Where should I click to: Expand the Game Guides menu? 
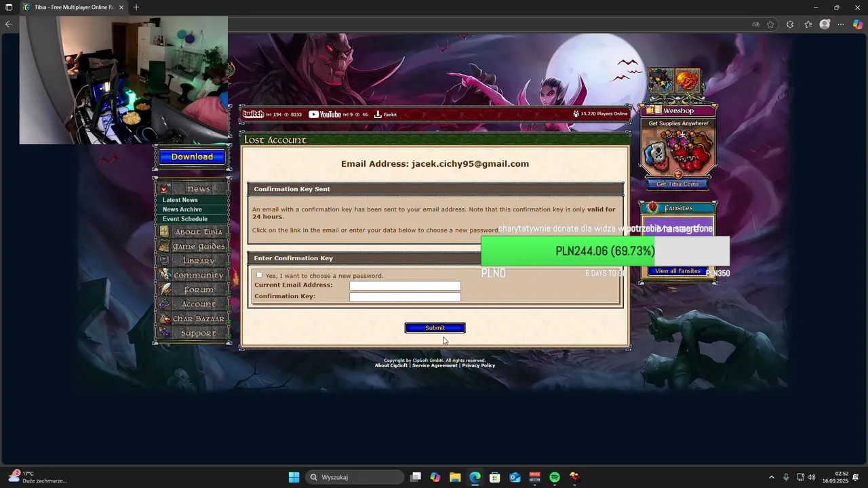pos(193,246)
